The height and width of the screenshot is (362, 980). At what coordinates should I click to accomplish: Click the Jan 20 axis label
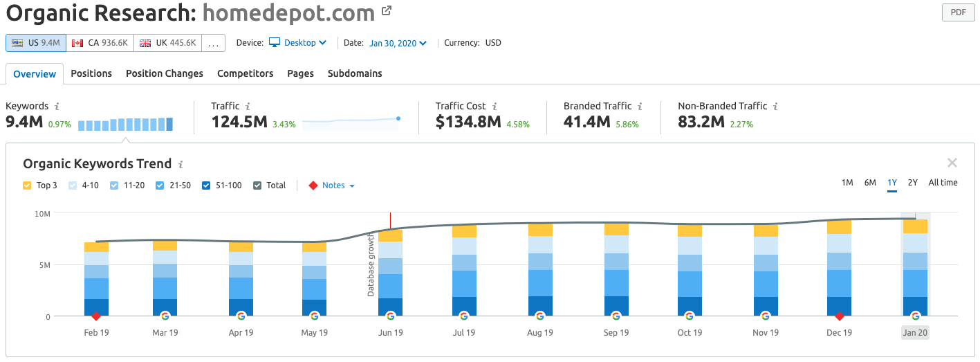click(x=915, y=333)
